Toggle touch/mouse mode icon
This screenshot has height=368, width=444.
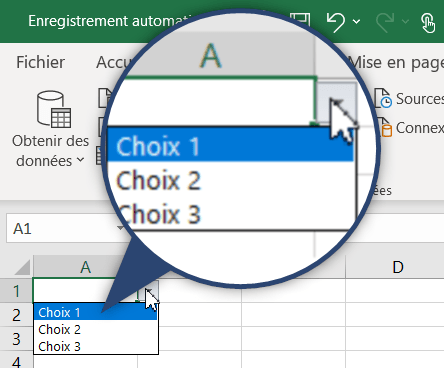428,22
